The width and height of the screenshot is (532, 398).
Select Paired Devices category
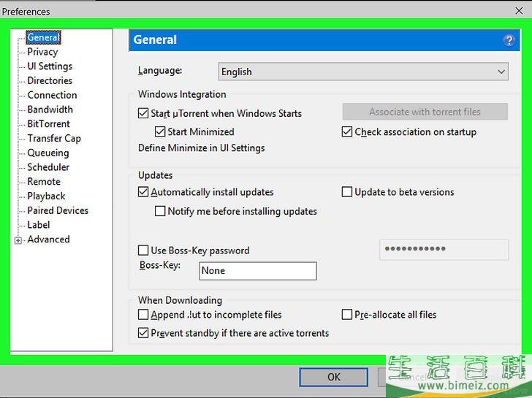coord(58,210)
